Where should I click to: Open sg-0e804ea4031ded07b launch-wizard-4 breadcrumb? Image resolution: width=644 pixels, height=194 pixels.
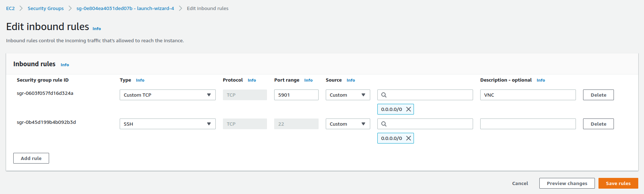tap(125, 8)
